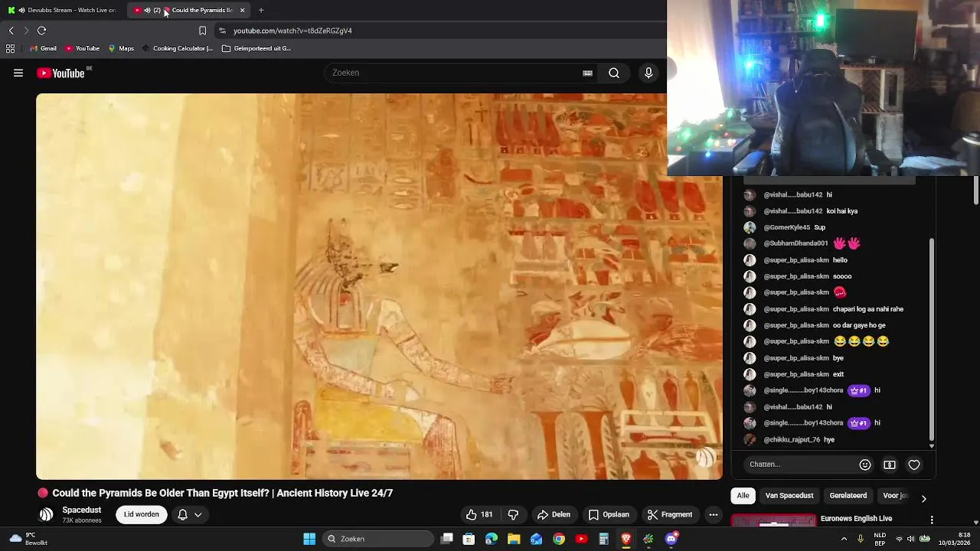Open more actions menu under video
Image resolution: width=980 pixels, height=551 pixels.
click(714, 514)
